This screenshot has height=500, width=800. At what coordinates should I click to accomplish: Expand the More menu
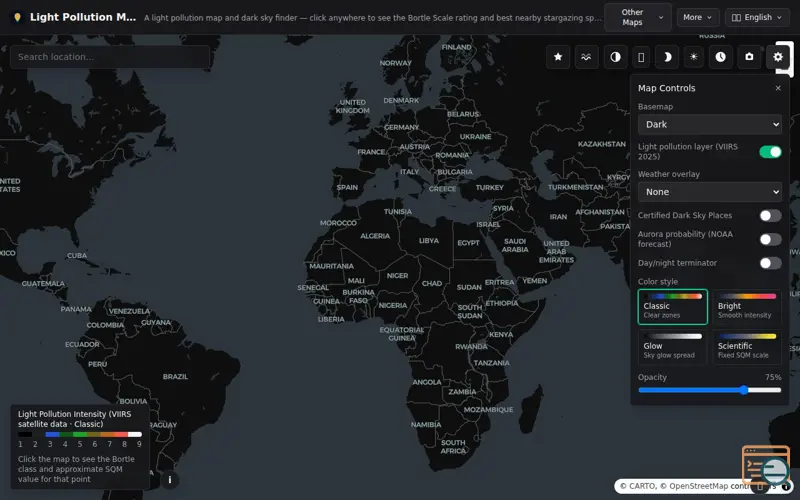[697, 17]
